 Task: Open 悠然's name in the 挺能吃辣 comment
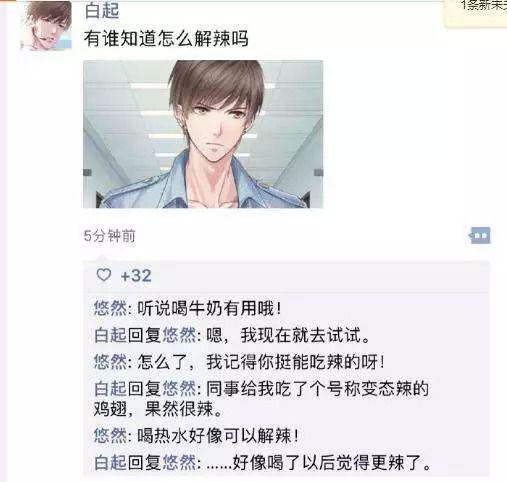pyautogui.click(x=110, y=362)
